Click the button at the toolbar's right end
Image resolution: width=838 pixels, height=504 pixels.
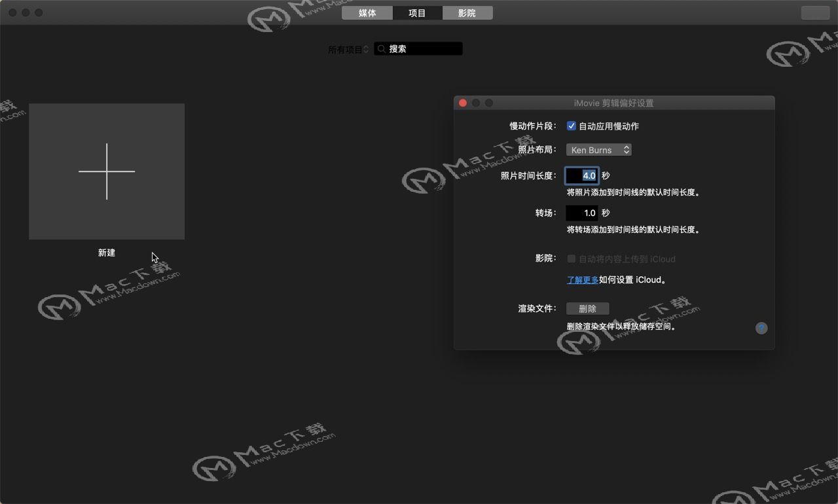click(815, 13)
